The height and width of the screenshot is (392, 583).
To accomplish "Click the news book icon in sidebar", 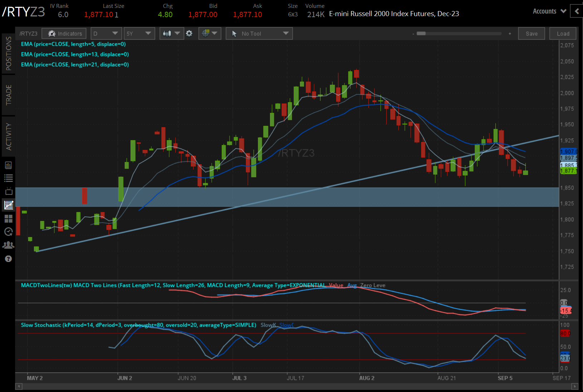I will pos(8,165).
